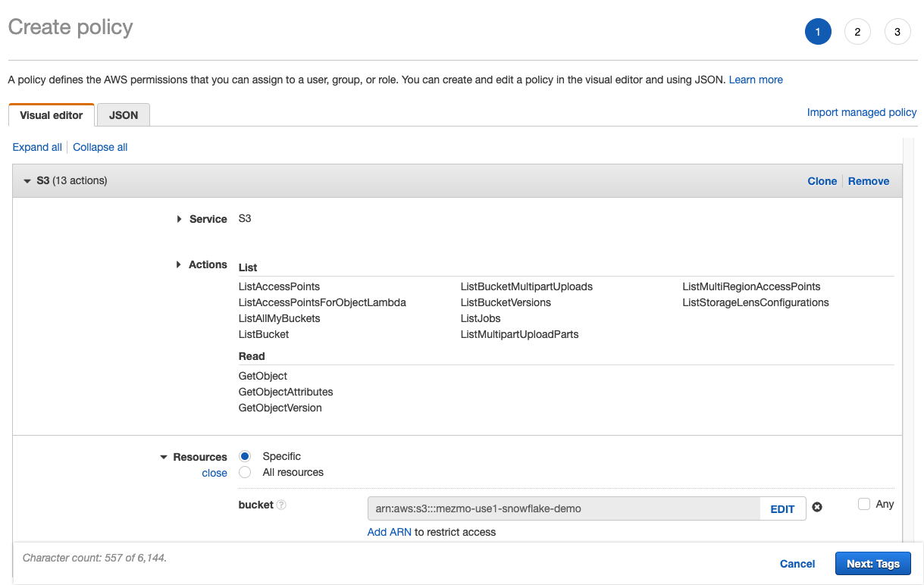Click the GetObjectAttributes action
This screenshot has width=924, height=585.
[286, 392]
